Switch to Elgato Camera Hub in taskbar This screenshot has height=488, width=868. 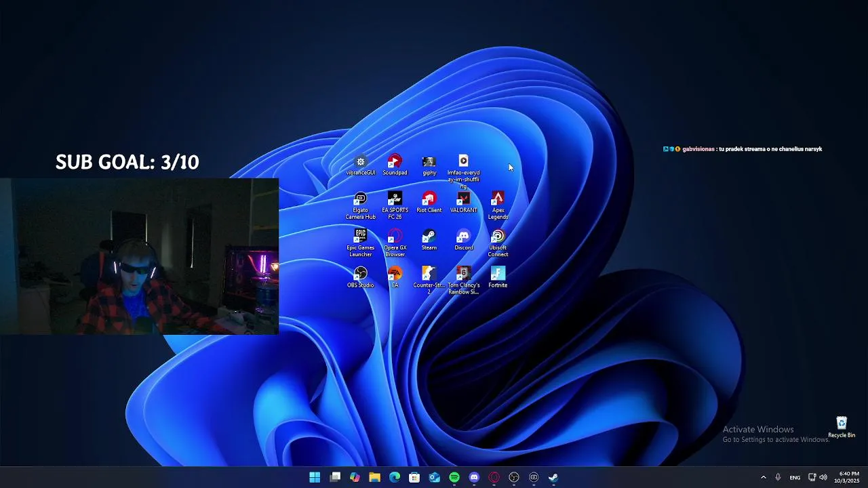534,477
